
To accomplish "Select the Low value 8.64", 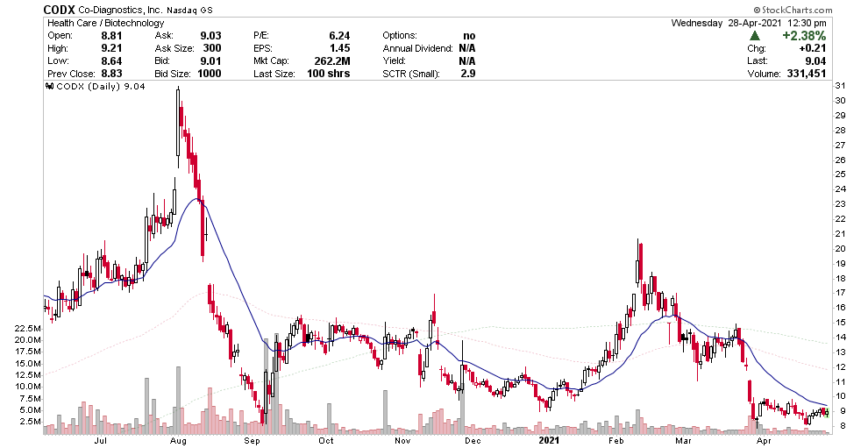I will (112, 60).
